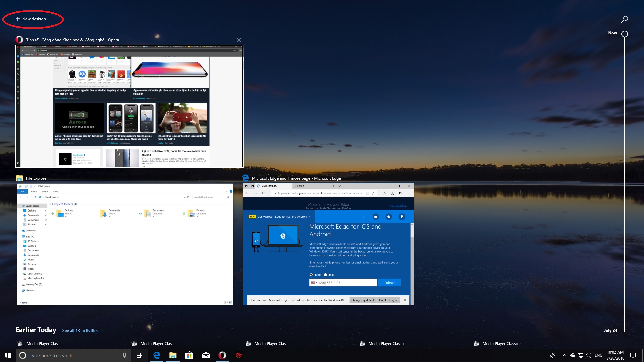Collapse the Frequent folders (4) group
This screenshot has width=644, height=362.
(x=50, y=204)
